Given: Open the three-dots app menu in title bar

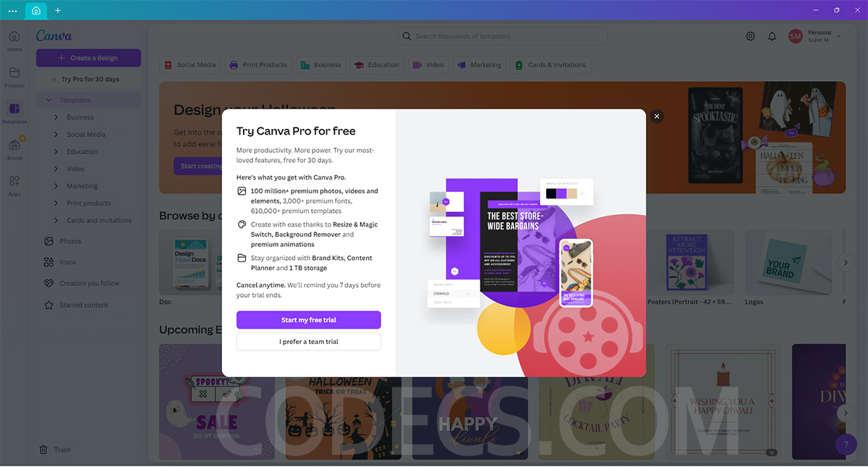Looking at the screenshot, I should click(x=12, y=11).
